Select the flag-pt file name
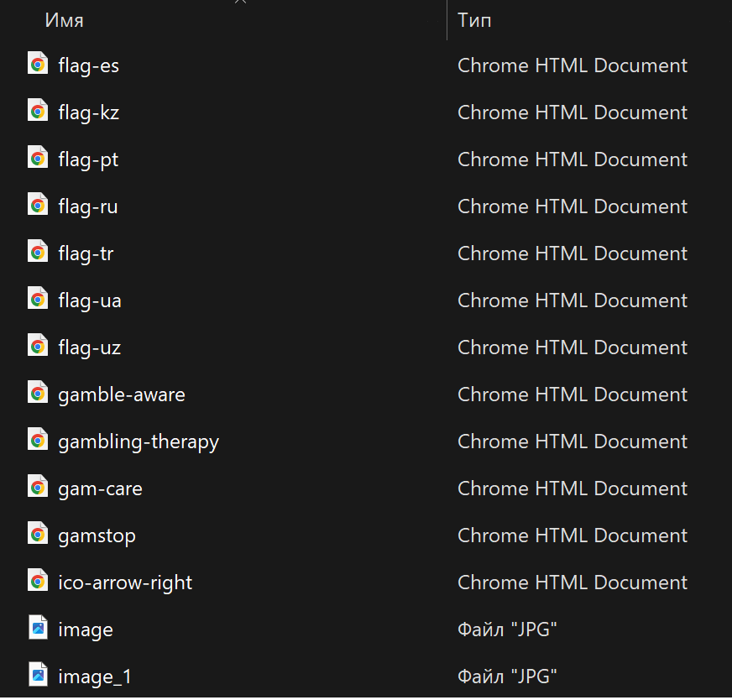The image size is (732, 700). click(x=88, y=159)
